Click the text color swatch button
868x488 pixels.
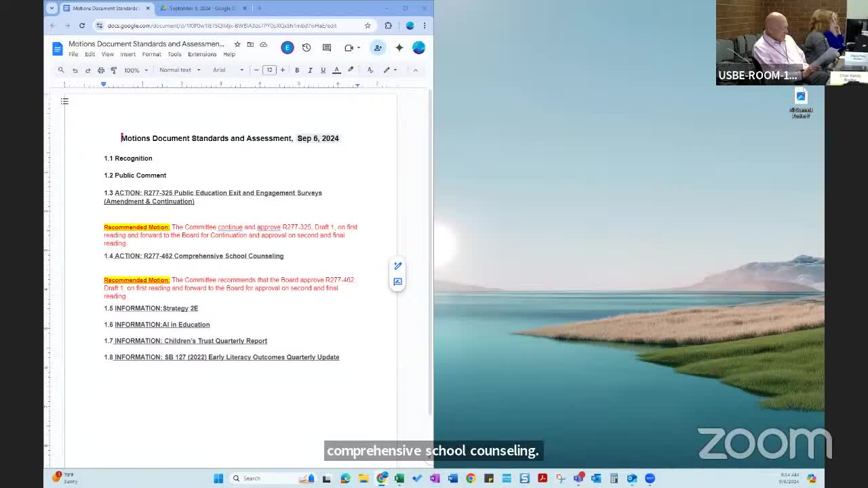pos(336,70)
